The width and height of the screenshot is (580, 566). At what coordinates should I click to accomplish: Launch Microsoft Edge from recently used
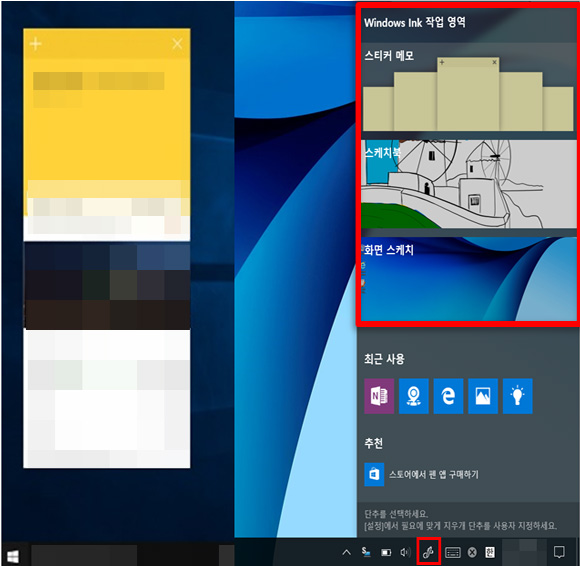pyautogui.click(x=448, y=396)
